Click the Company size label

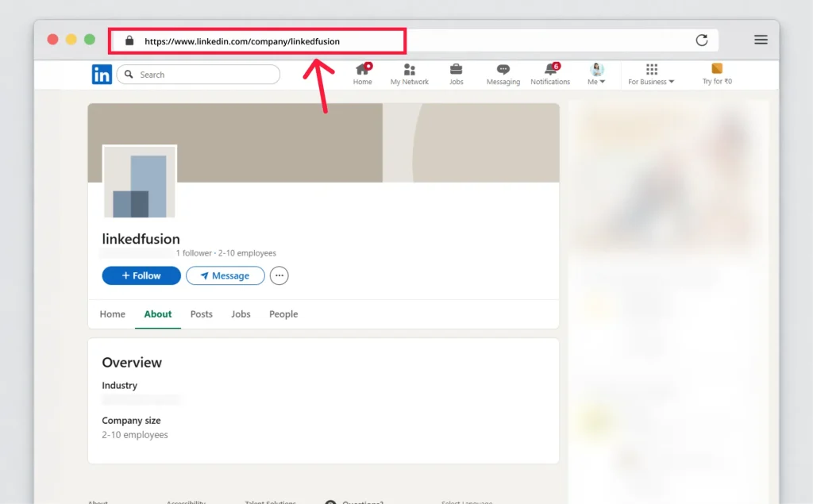point(131,421)
